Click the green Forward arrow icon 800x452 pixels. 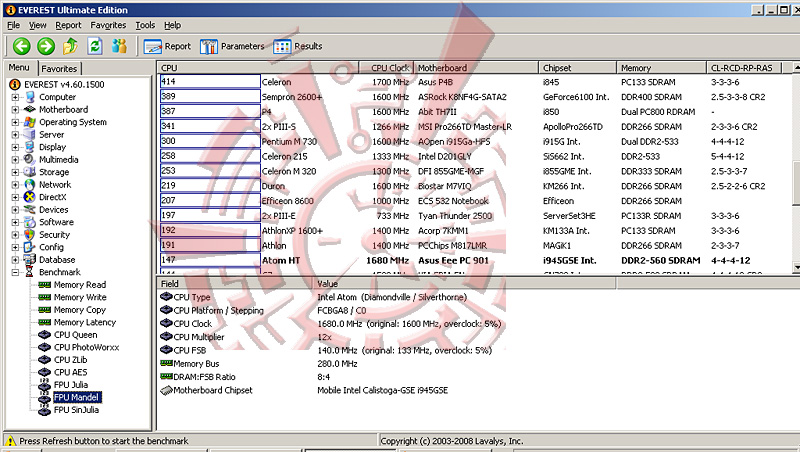tap(46, 46)
